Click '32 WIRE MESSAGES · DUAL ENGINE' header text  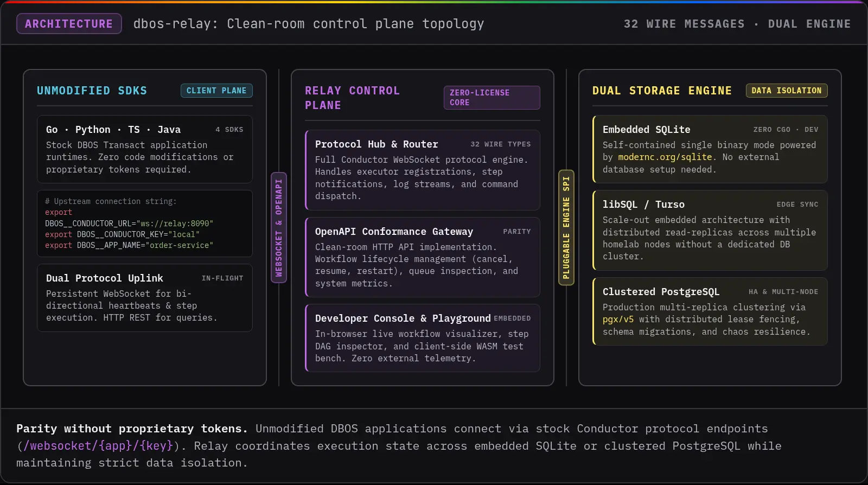[x=737, y=24]
